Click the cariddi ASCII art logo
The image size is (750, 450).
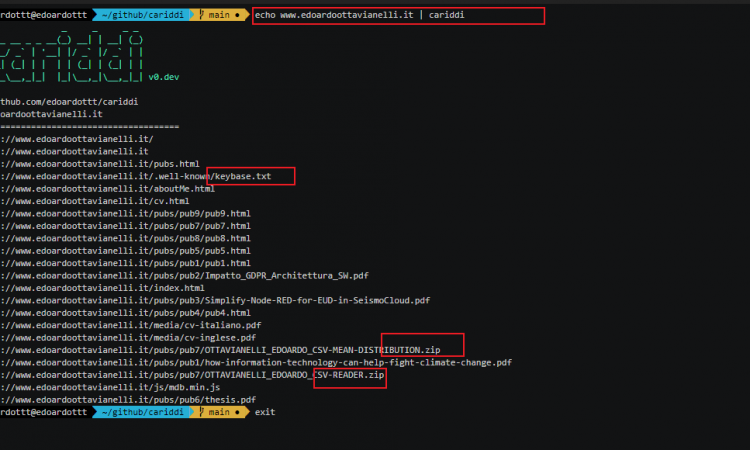click(x=71, y=56)
